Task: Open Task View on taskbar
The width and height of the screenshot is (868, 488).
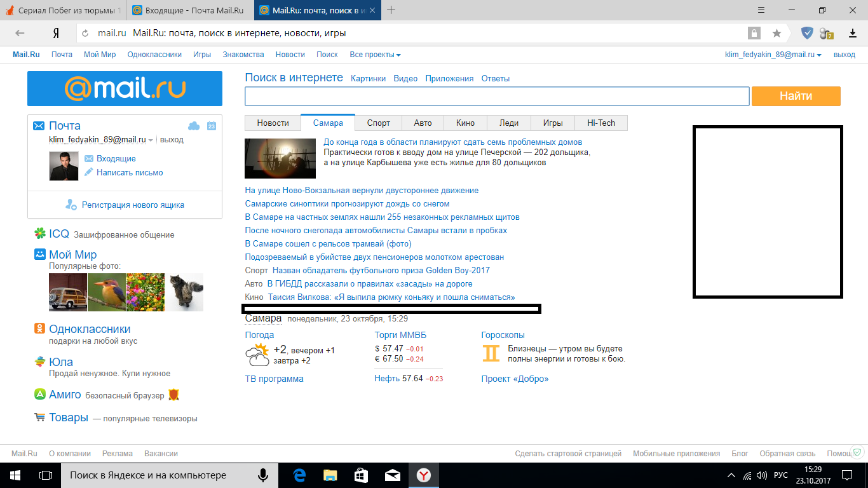Action: (x=45, y=475)
